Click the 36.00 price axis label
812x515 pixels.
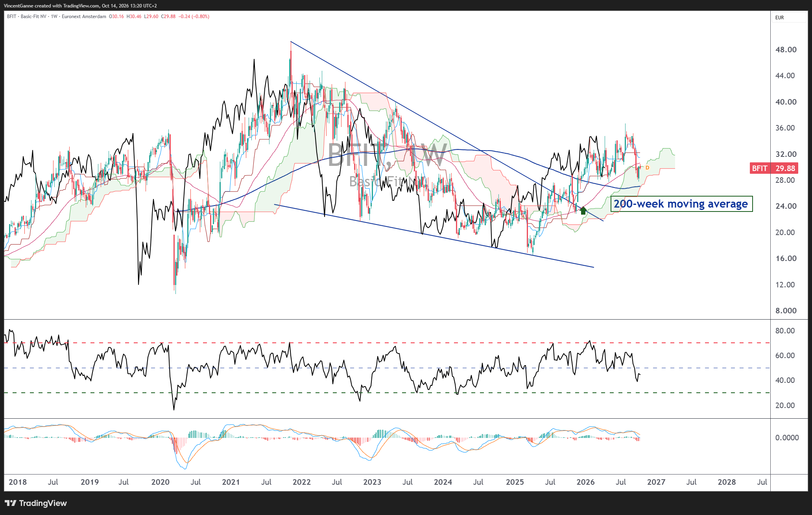point(786,128)
